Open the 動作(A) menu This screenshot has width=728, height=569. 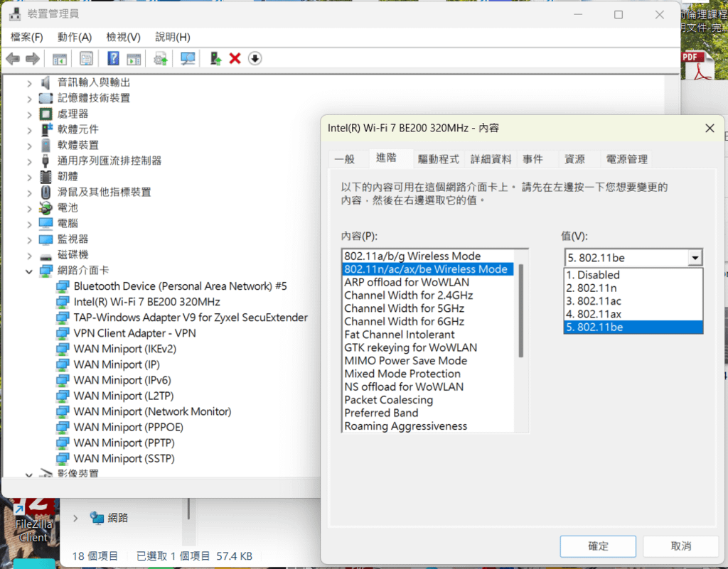coord(74,37)
